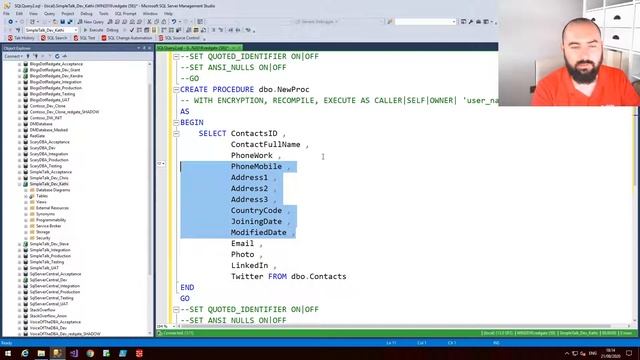Close the Object Explorer panel
Image resolution: width=640 pixels, height=360 pixels.
[149, 48]
